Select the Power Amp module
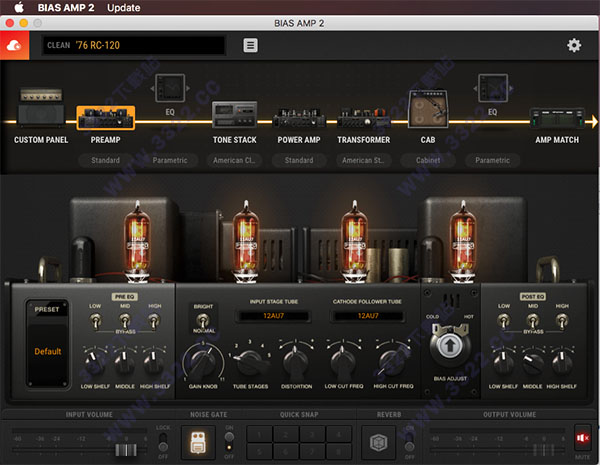 click(299, 120)
